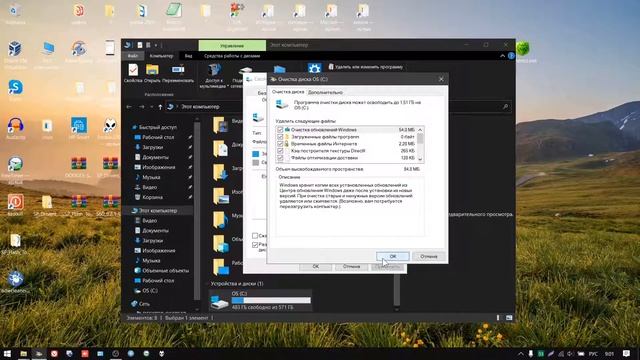Uncheck the indexing checkbox in Properties dialog
The width and height of the screenshot is (640, 360).
(x=255, y=245)
